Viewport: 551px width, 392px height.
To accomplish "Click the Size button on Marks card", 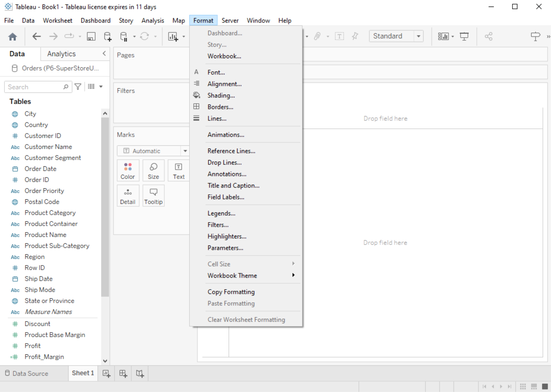I will point(153,170).
